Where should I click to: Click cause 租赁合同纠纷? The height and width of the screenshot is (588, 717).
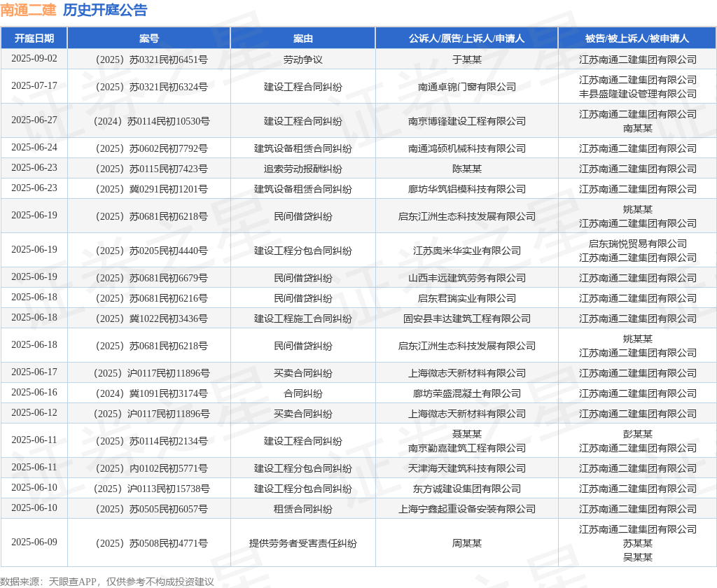pos(302,509)
